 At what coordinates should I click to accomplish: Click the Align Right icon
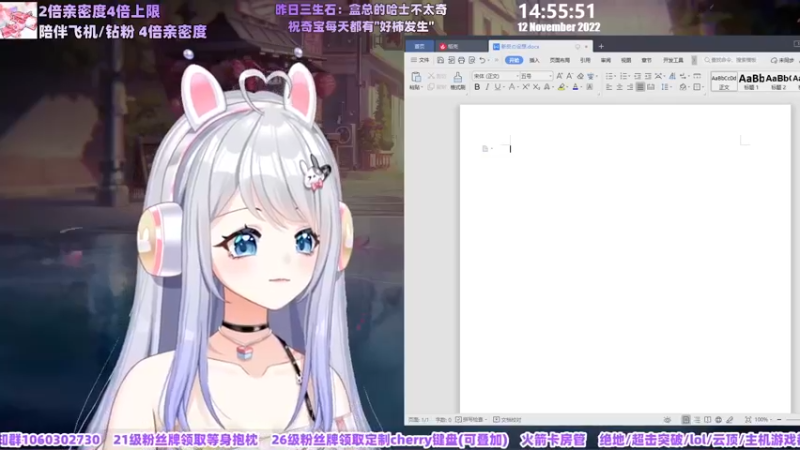[630, 87]
